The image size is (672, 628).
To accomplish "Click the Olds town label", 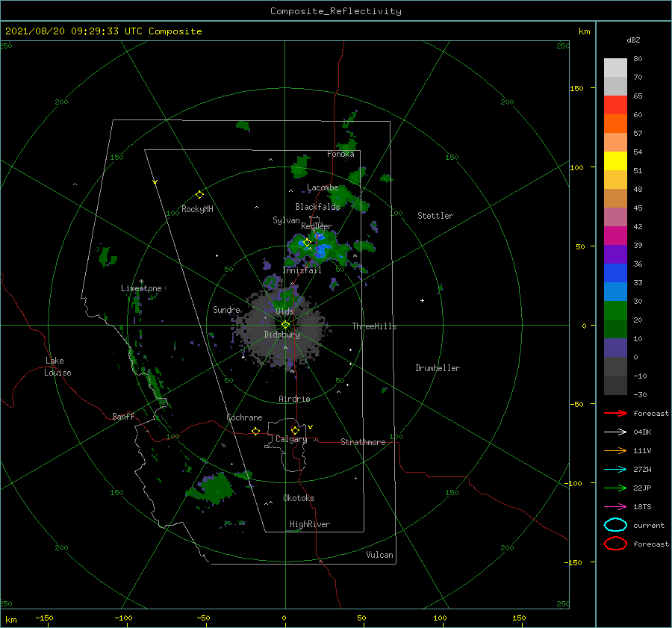I will click(284, 311).
